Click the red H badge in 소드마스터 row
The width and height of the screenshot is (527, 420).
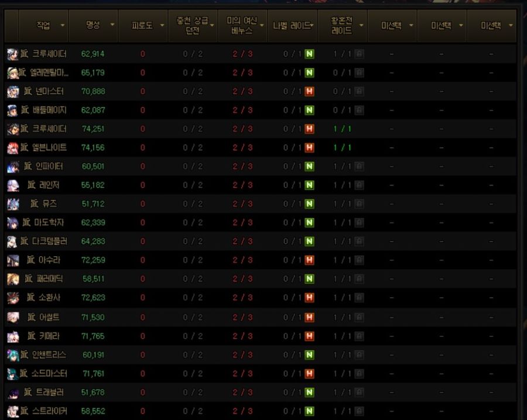[x=309, y=374]
